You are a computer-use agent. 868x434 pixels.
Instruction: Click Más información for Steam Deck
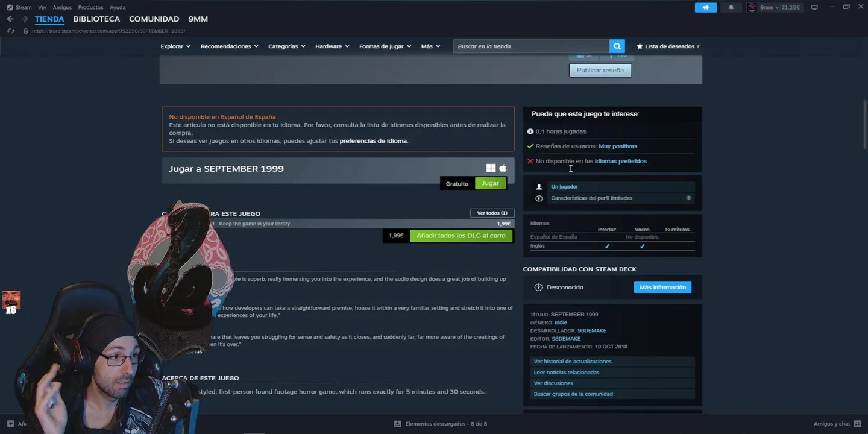[x=662, y=288]
